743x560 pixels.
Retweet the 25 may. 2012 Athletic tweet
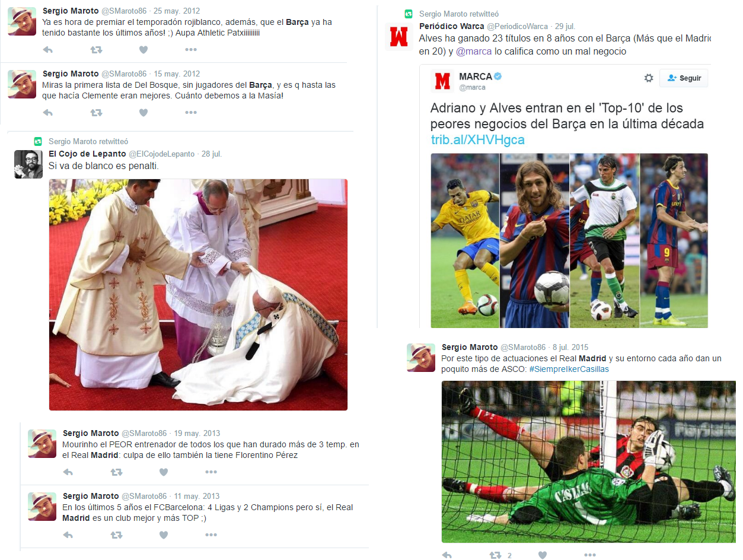pyautogui.click(x=96, y=50)
